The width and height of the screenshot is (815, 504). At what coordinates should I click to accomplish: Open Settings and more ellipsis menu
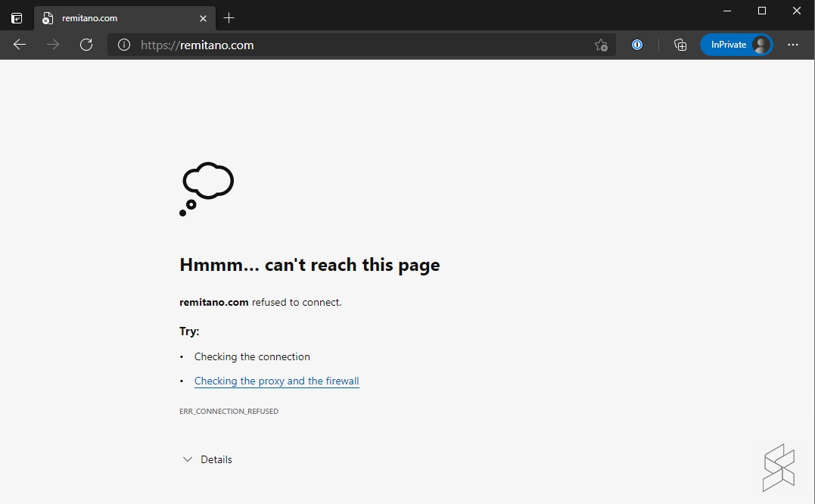coord(792,45)
